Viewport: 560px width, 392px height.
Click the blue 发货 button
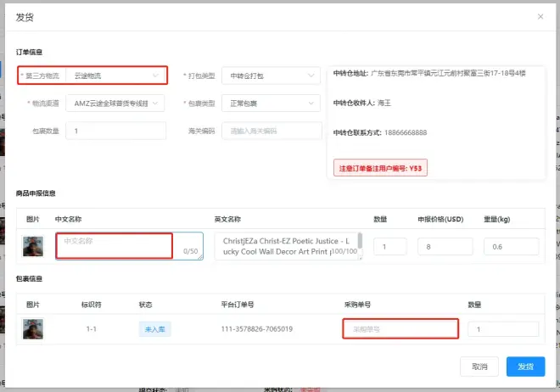[525, 367]
